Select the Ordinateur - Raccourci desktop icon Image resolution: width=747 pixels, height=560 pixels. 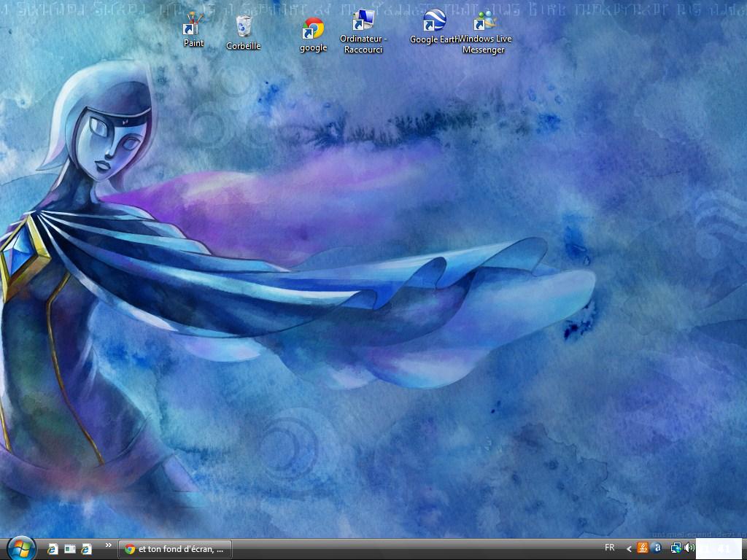363,31
